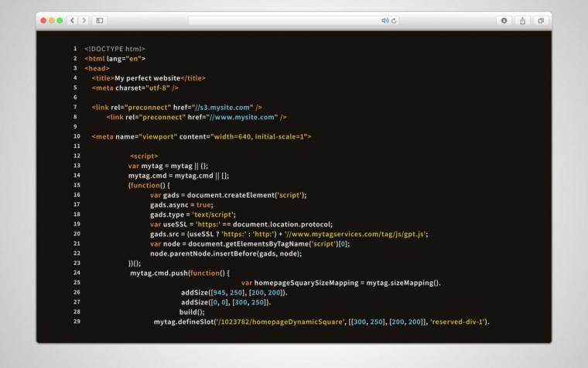Screen dimensions: 588x368
Task: Click 'gads.async = true;' line
Action: coord(182,205)
